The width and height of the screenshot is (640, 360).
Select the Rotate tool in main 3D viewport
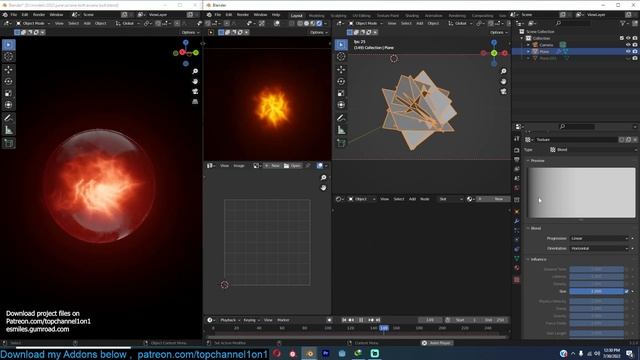point(341,81)
